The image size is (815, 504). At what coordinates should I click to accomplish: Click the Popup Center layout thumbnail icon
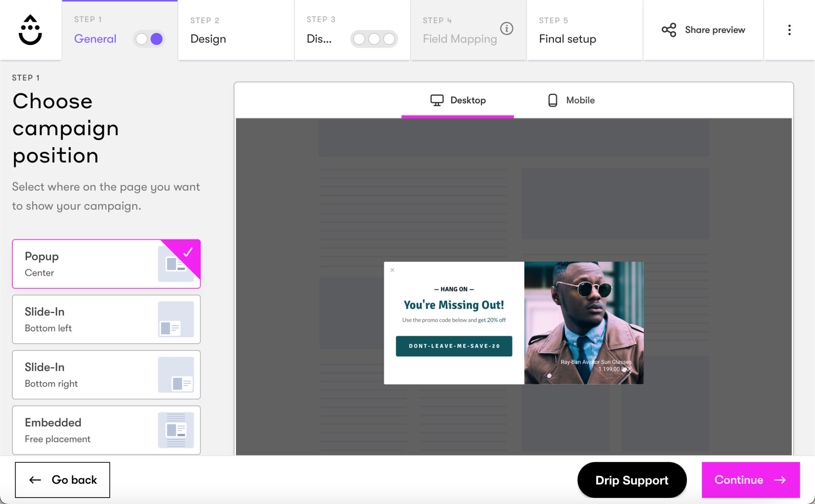[x=175, y=264]
